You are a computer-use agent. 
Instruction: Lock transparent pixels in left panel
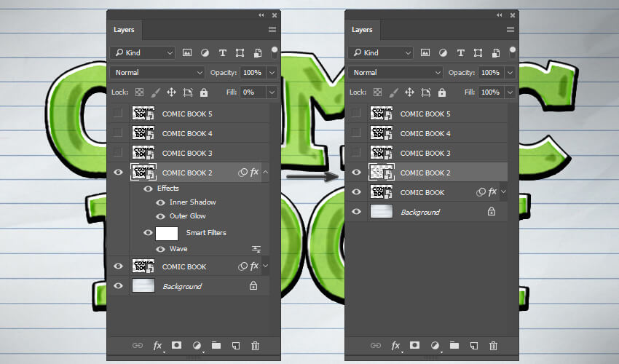click(139, 92)
